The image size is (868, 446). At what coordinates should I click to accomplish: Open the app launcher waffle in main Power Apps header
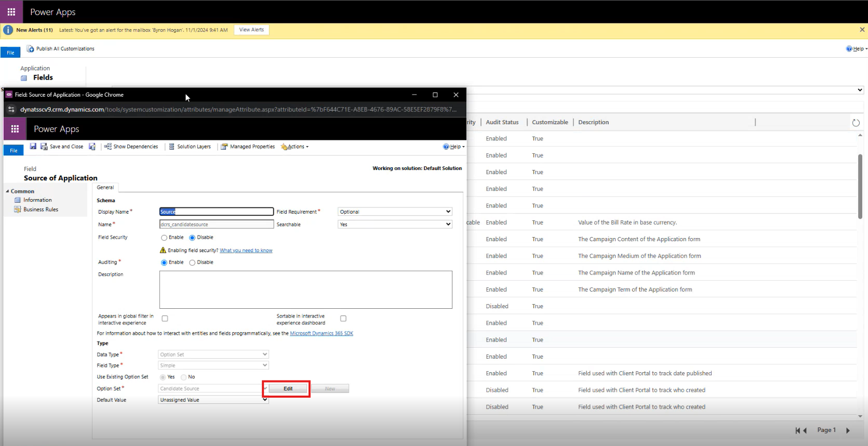11,11
